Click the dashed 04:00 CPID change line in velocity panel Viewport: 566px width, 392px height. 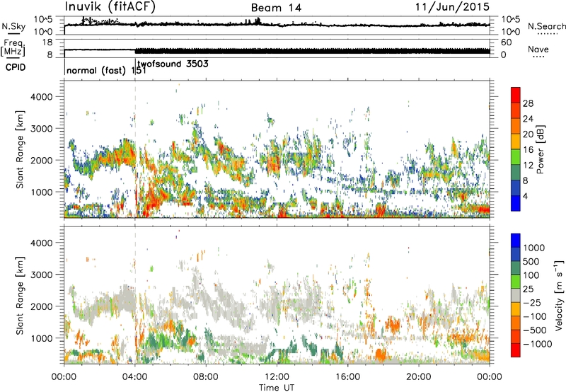coord(135,295)
